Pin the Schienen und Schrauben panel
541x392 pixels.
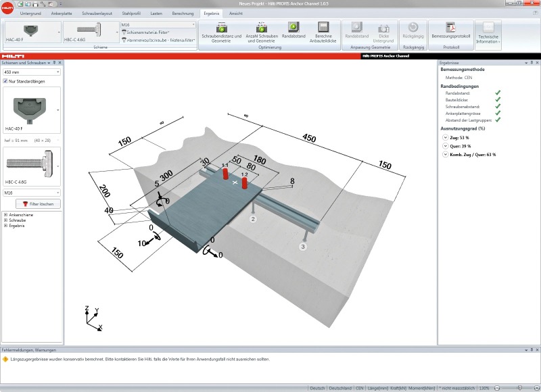[x=54, y=63]
